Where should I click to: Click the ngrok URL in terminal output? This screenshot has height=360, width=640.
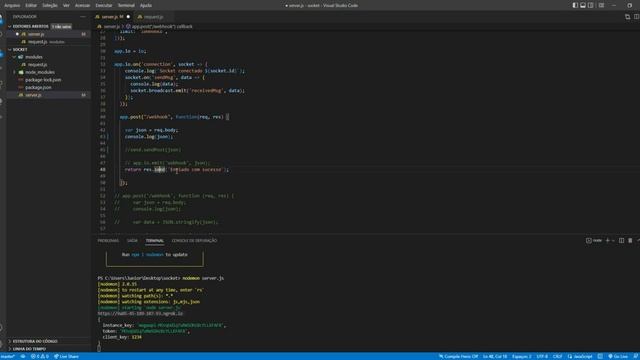[140, 313]
